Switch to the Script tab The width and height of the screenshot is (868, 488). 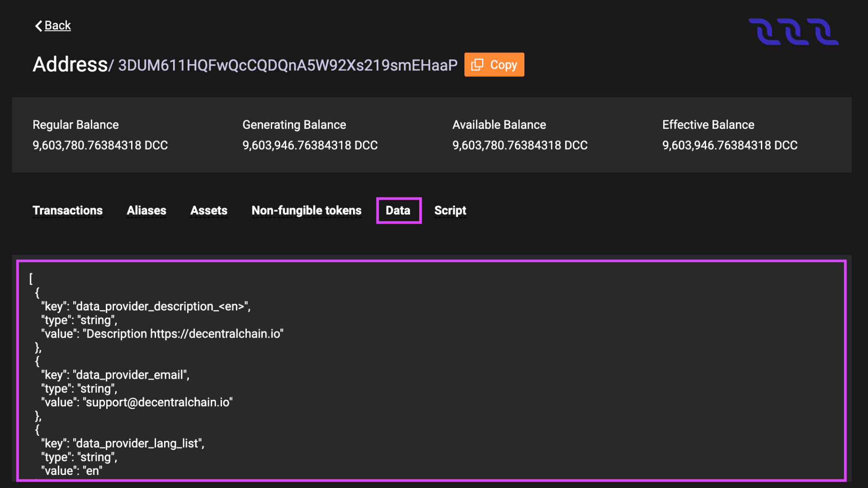450,211
